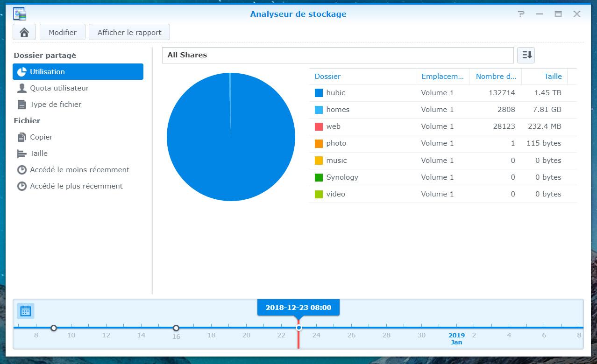Image resolution: width=597 pixels, height=364 pixels.
Task: Open Accédé le plus récemment report
Action: [76, 186]
